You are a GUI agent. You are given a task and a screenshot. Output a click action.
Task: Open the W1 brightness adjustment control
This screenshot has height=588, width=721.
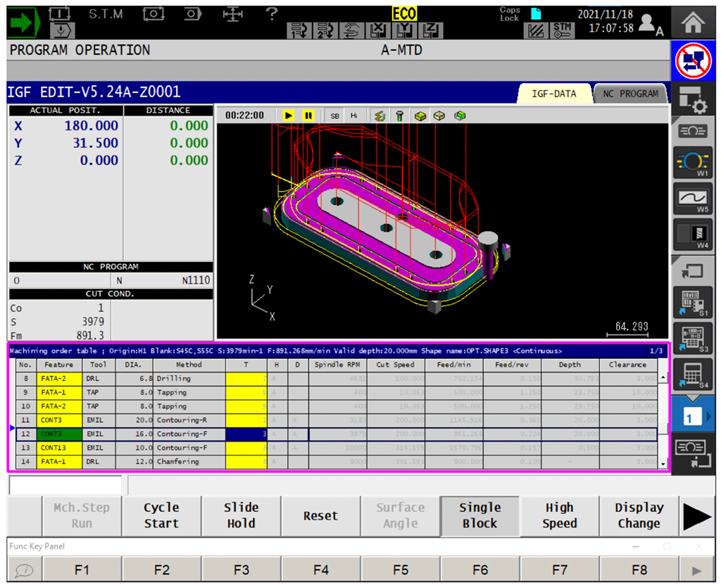[x=694, y=163]
